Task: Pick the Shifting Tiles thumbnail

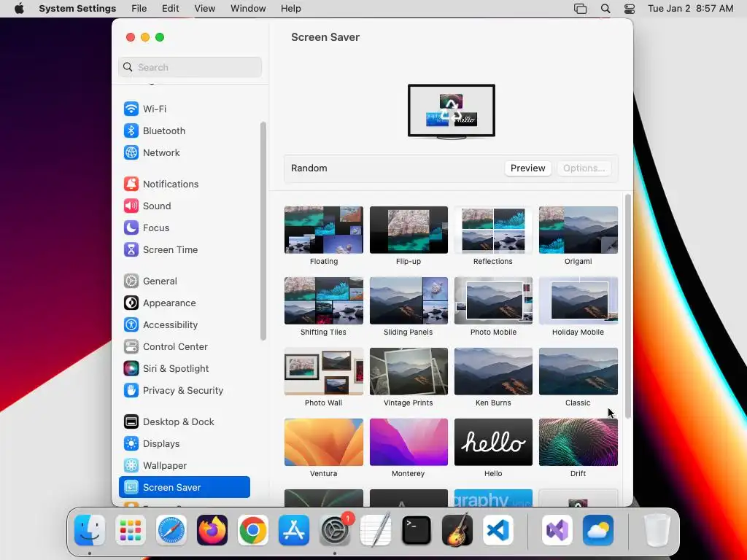Action: click(x=324, y=300)
